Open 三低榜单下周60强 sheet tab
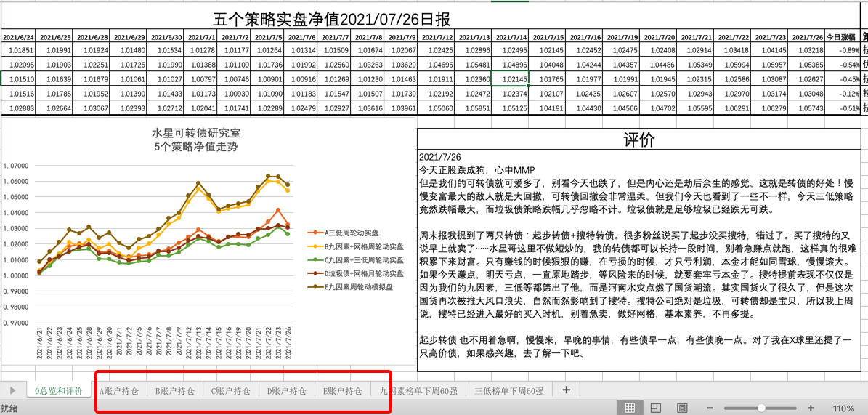This screenshot has height=415, width=868. click(x=508, y=391)
